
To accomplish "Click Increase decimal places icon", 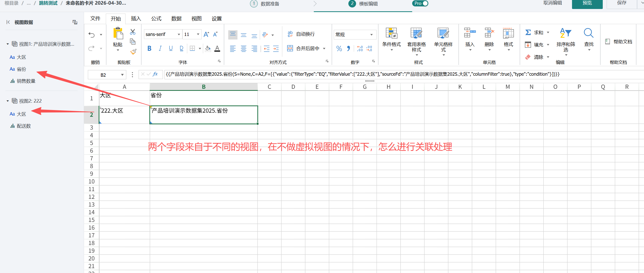I will 360,48.
